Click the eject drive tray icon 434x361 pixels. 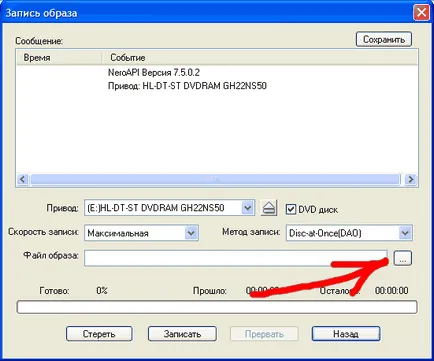pos(269,208)
